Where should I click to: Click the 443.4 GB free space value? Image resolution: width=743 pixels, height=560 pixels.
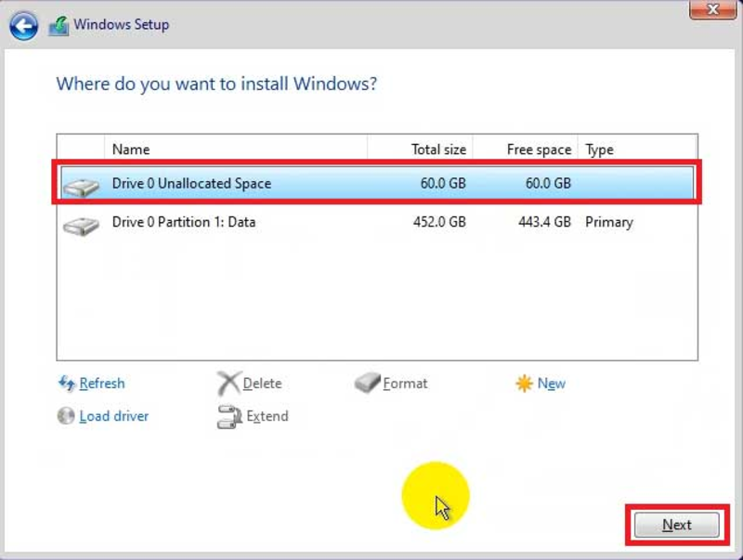(x=544, y=222)
